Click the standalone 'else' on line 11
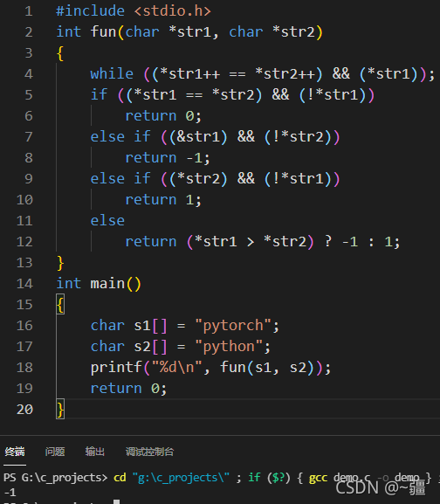The height and width of the screenshot is (504, 440). pyautogui.click(x=107, y=221)
